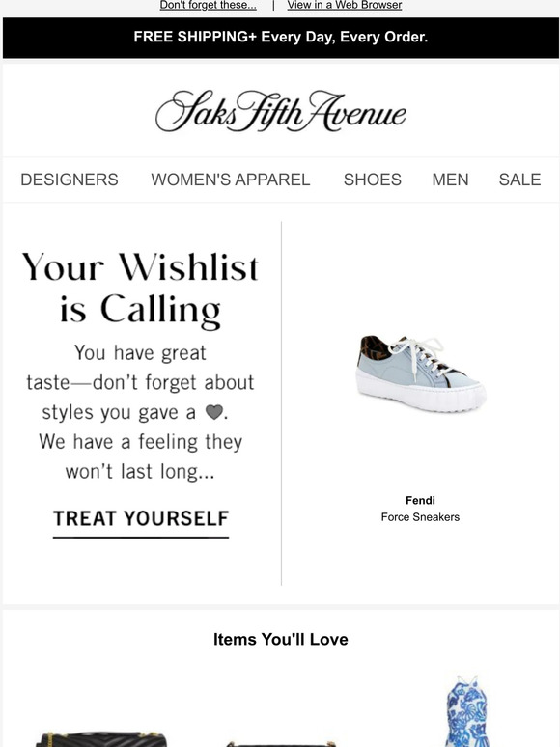This screenshot has height=747, width=560.
Task: Click the gray heart icon in text
Action: pyautogui.click(x=214, y=412)
